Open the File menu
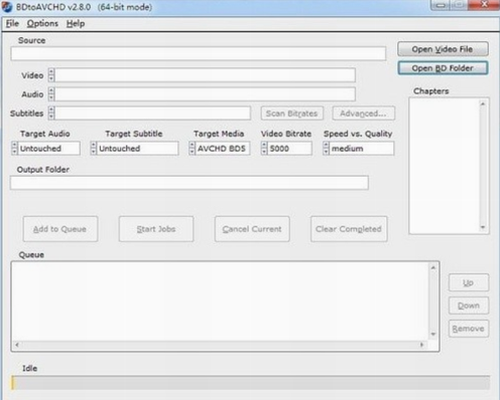This screenshot has width=500, height=400. [12, 24]
